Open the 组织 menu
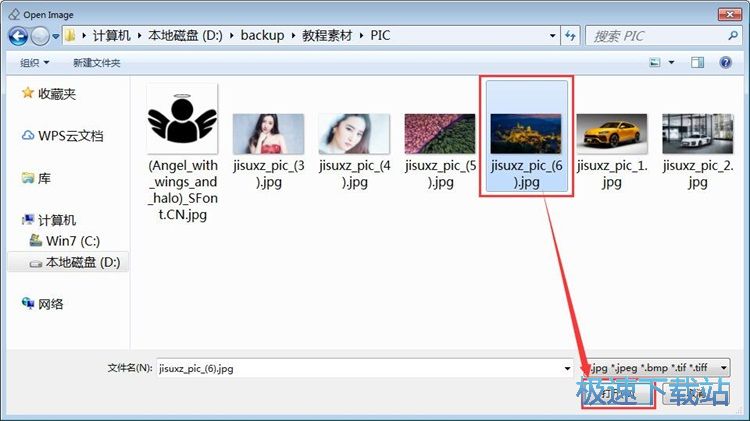The height and width of the screenshot is (421, 750). point(34,63)
